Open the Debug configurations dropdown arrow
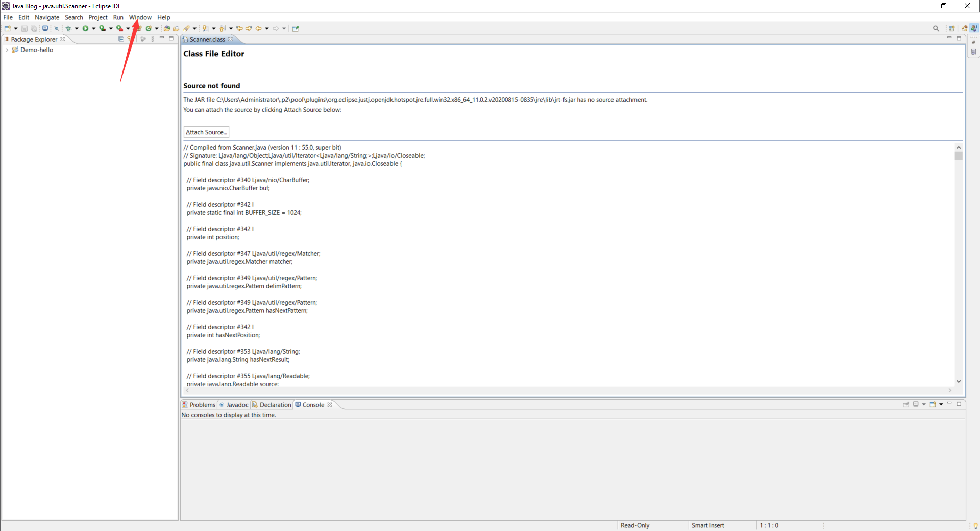The height and width of the screenshot is (531, 980). click(77, 28)
